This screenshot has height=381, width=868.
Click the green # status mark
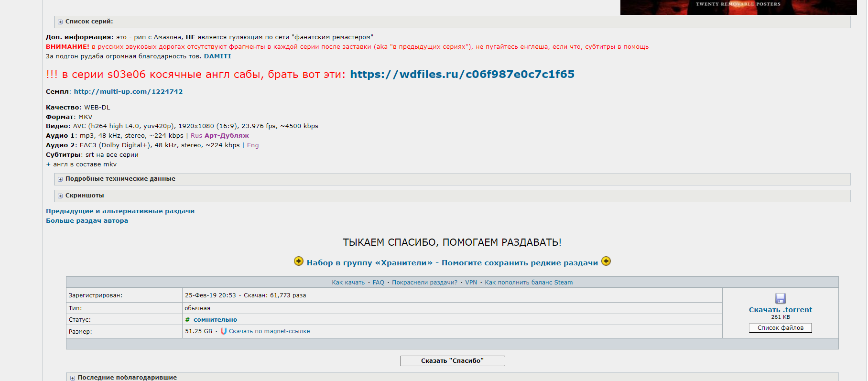(x=187, y=320)
